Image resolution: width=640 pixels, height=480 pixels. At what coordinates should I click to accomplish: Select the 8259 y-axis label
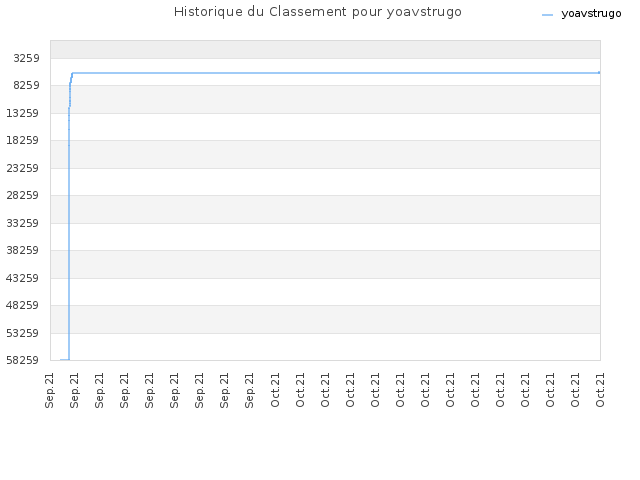click(27, 85)
